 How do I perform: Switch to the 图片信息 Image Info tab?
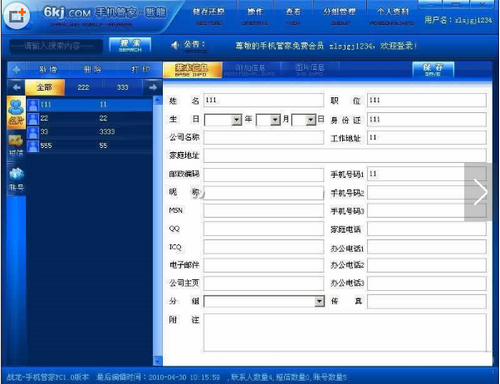click(x=310, y=70)
